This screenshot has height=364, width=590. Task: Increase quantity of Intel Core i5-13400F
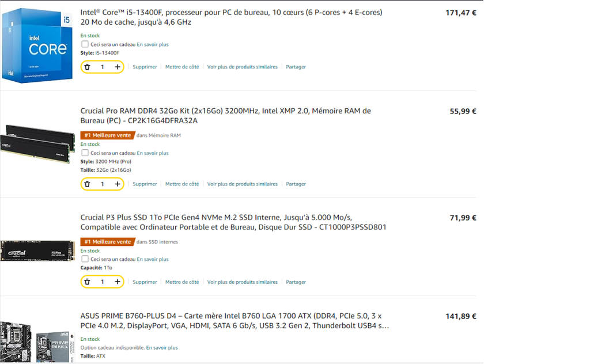point(118,67)
